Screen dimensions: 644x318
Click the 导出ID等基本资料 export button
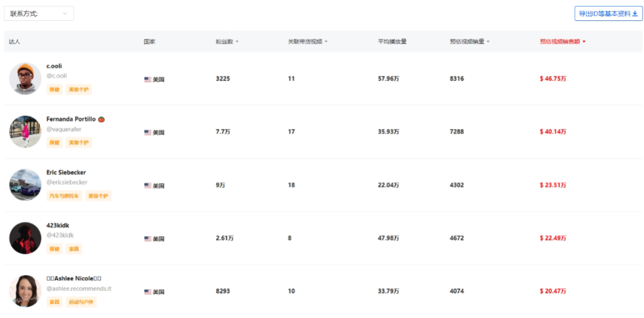pyautogui.click(x=608, y=14)
